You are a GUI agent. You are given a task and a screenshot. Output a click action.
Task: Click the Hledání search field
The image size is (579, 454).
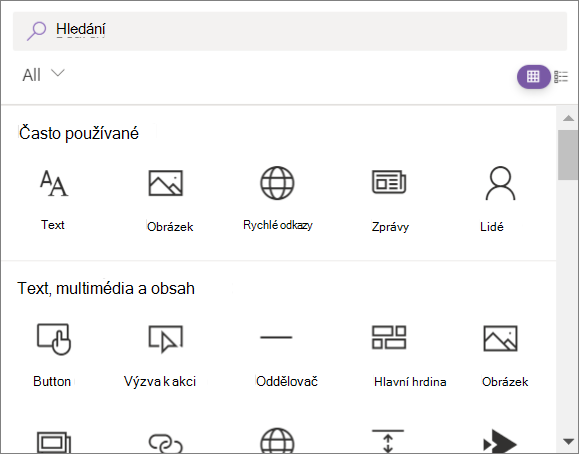pos(290,31)
